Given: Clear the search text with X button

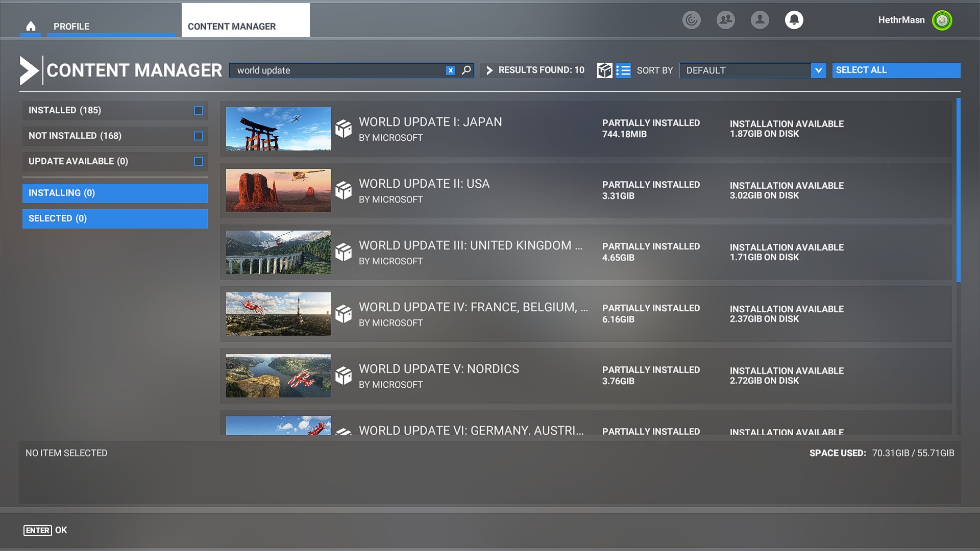Looking at the screenshot, I should (450, 70).
